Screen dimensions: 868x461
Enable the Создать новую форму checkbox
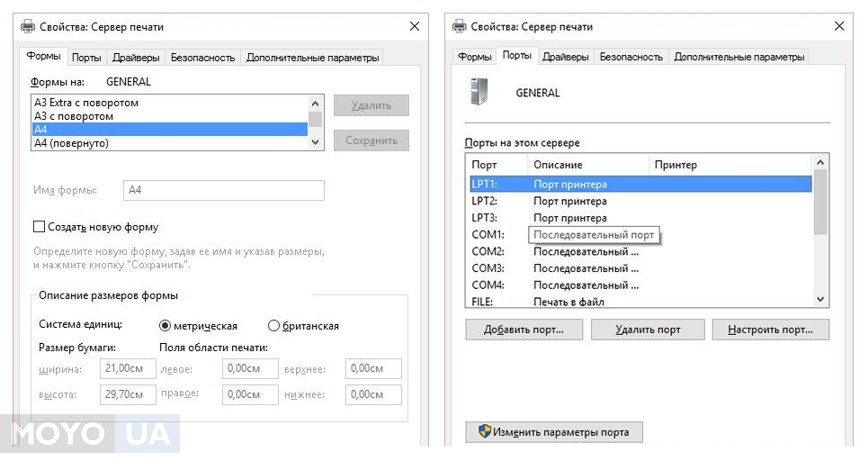point(39,227)
